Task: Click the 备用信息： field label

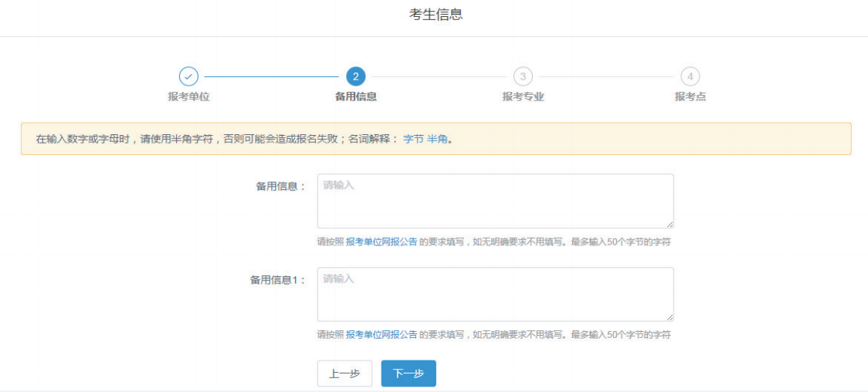Action: (280, 187)
